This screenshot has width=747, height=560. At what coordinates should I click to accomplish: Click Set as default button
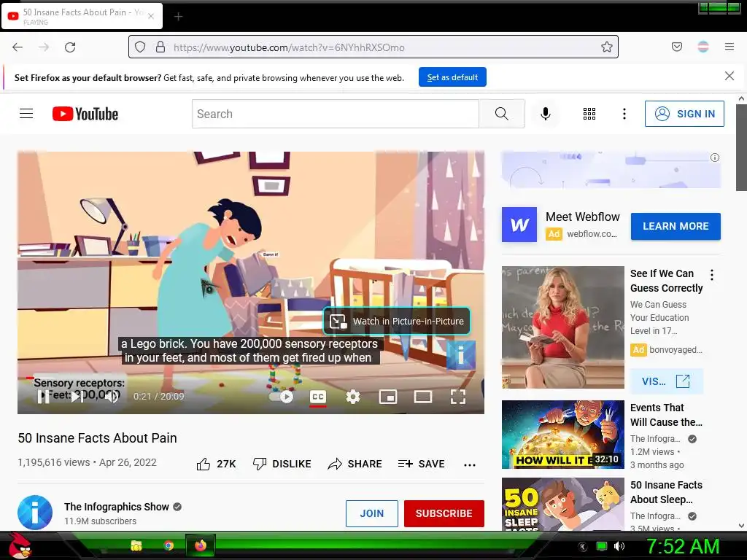tap(452, 77)
